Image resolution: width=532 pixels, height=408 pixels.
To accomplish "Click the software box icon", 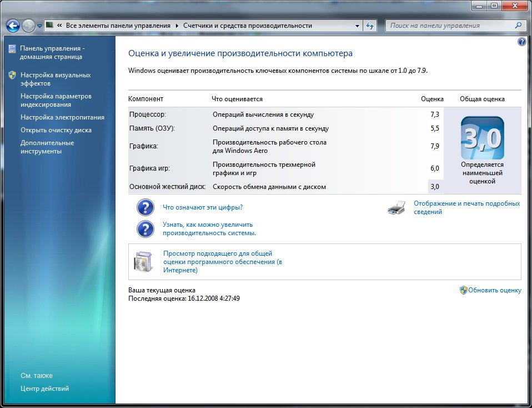I will click(143, 262).
